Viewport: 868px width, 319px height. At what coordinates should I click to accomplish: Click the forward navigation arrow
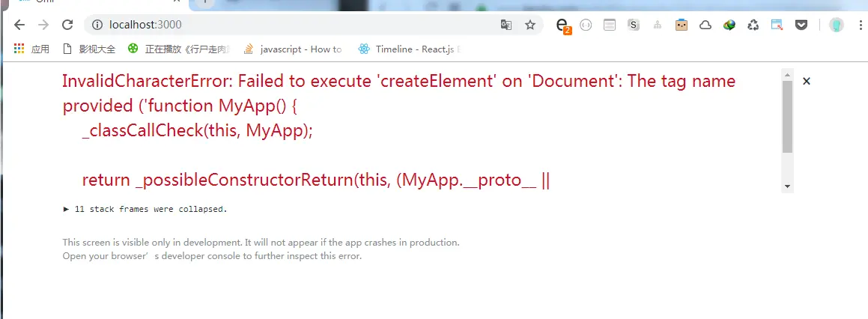pyautogui.click(x=43, y=25)
